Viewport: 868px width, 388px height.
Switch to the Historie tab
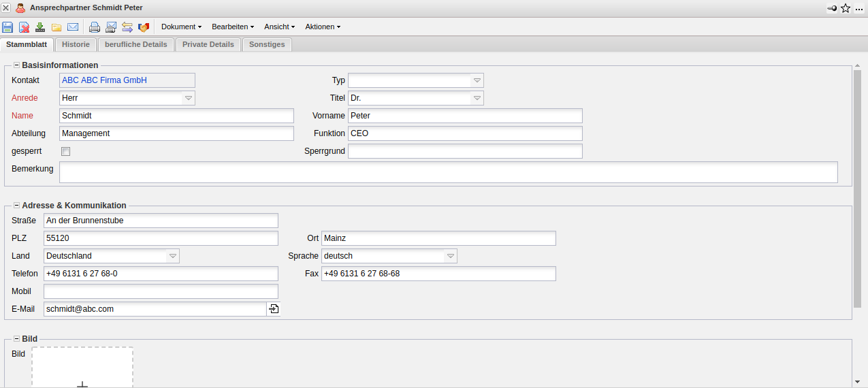pyautogui.click(x=76, y=44)
